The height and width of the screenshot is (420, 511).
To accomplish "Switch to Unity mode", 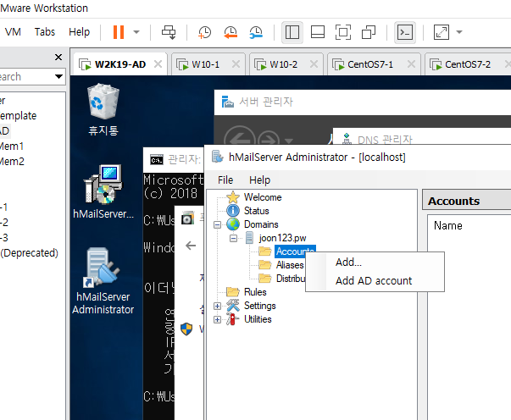I will pos(369,32).
